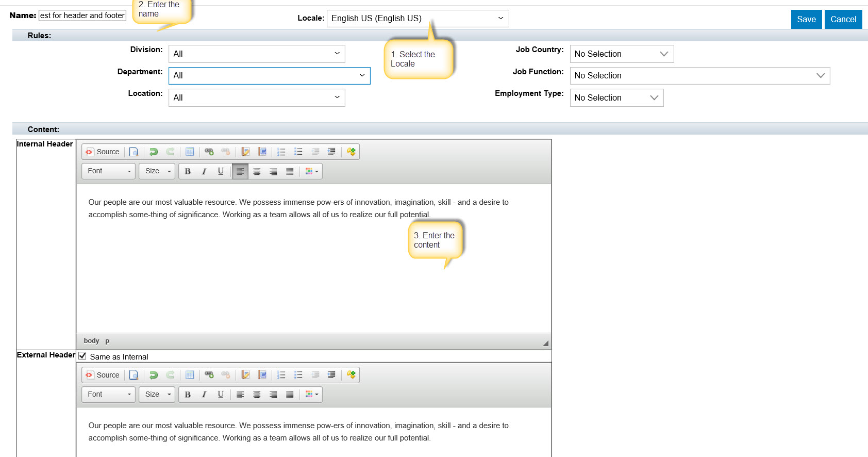The image size is (868, 457).
Task: Redo in the Internal Header editor
Action: click(x=170, y=152)
